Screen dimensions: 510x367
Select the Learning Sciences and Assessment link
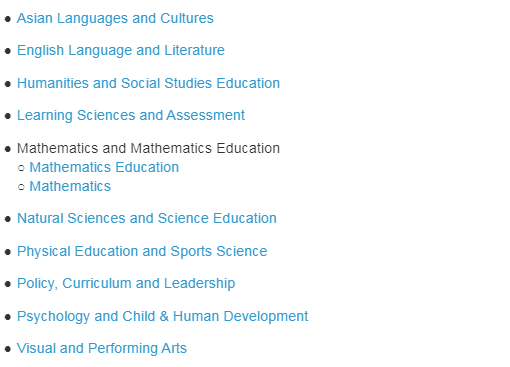click(x=131, y=116)
